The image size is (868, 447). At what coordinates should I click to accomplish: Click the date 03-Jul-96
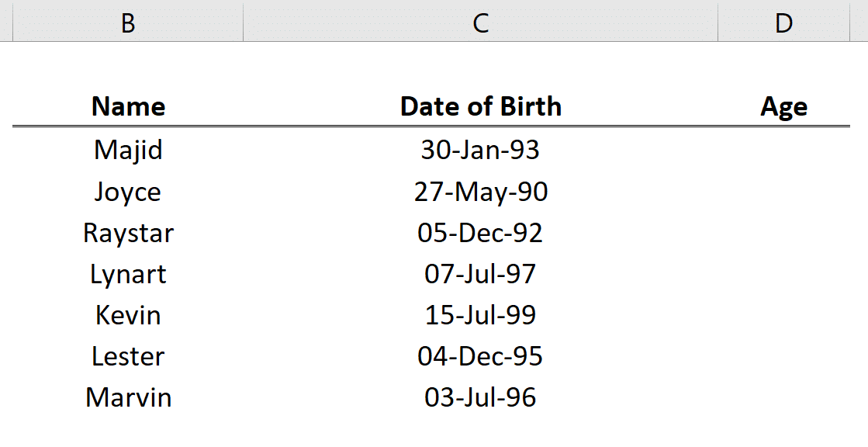pos(480,397)
